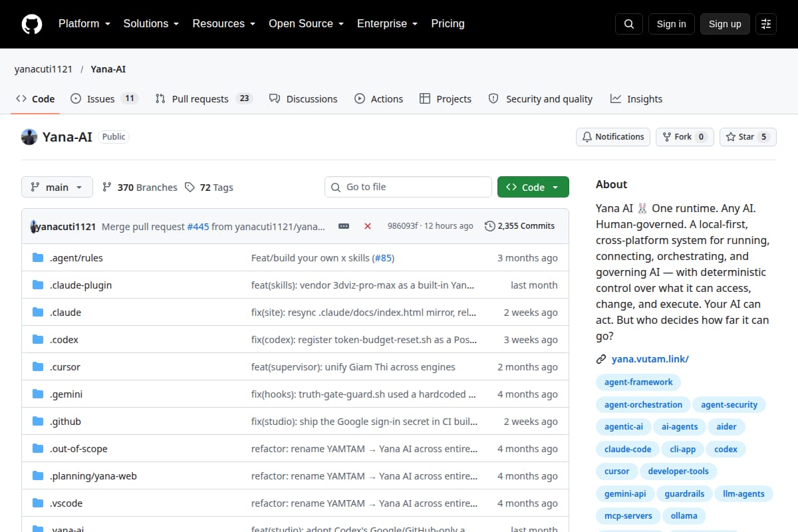Fork the repository
798x532 pixels.
click(x=685, y=137)
